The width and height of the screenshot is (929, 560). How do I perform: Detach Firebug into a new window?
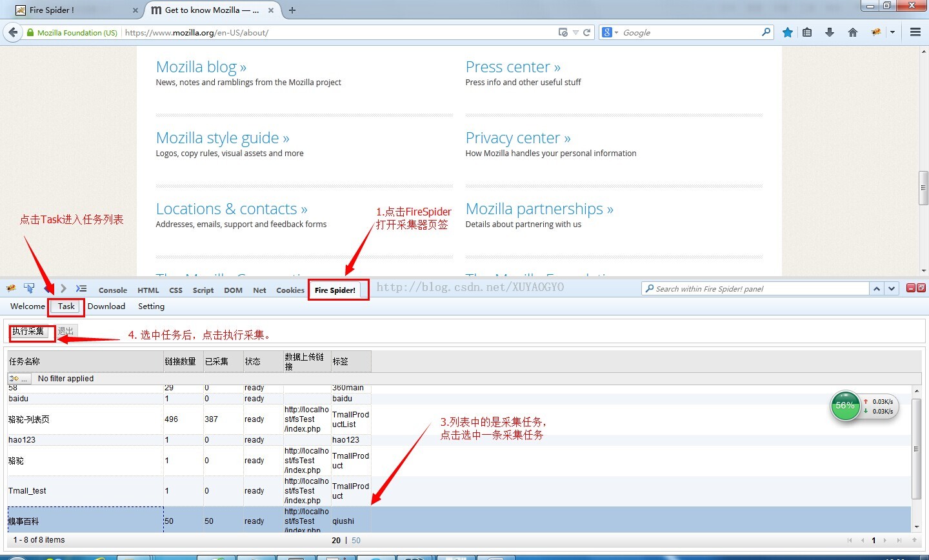[921, 288]
